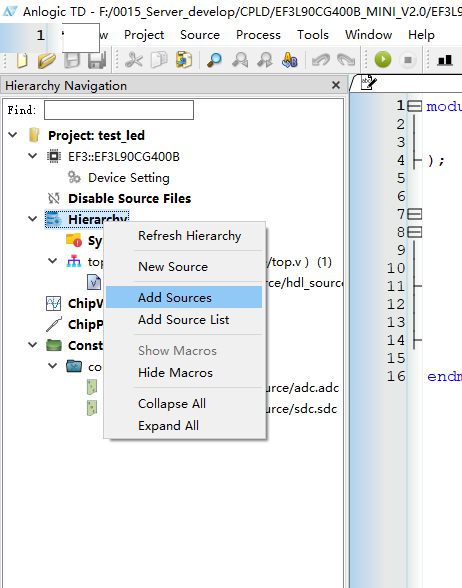Screen dimensions: 462x588
Task: Toggle code fold at line 1
Action: pos(414,106)
